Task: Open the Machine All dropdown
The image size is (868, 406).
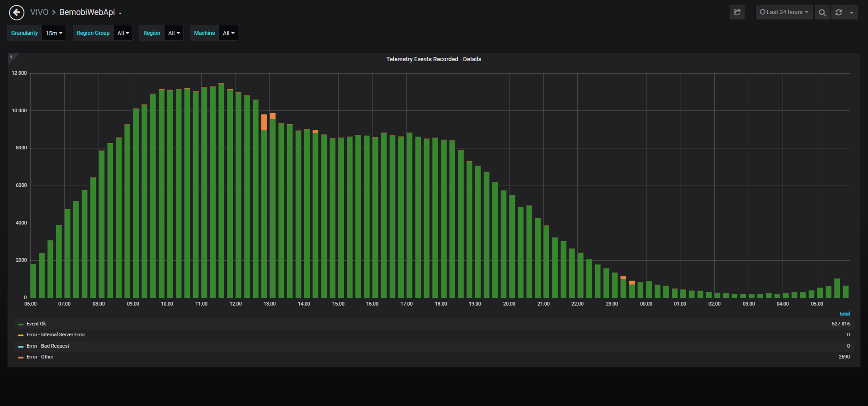Action: pyautogui.click(x=228, y=33)
